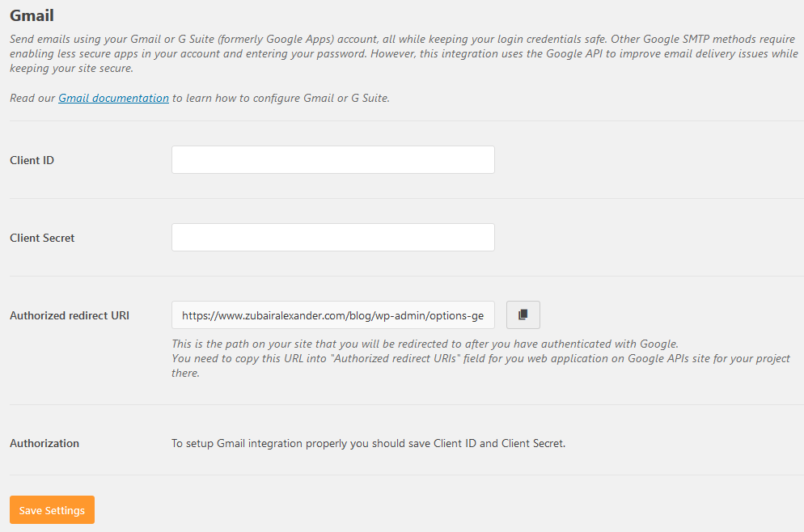Click 'Send emails using your Gmail' intro line
The height and width of the screenshot is (532, 804).
click(402, 39)
